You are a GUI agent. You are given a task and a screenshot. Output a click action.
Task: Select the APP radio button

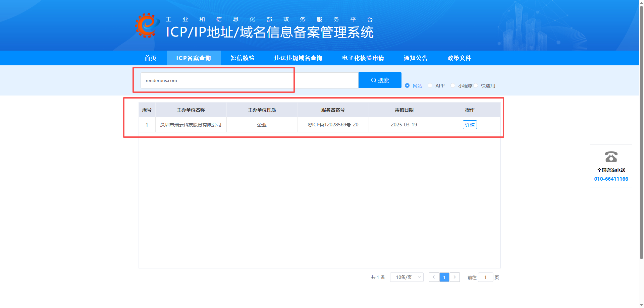[x=430, y=85]
